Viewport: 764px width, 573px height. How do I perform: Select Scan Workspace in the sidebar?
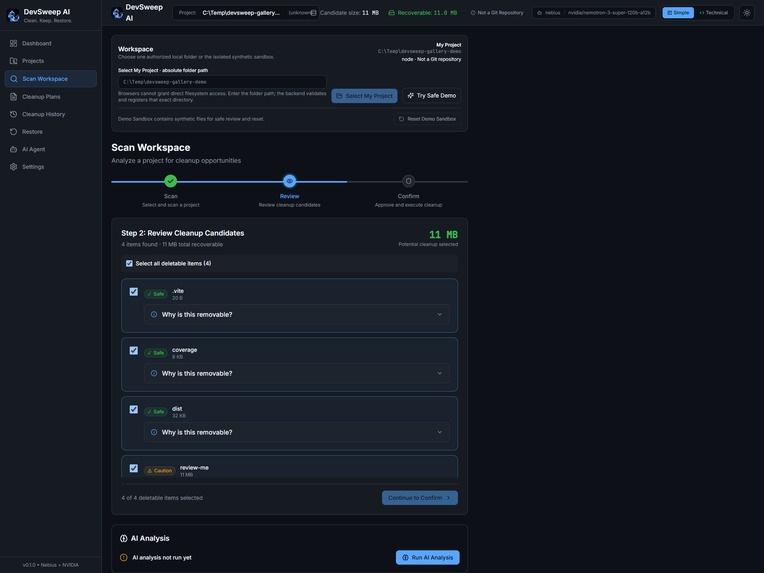point(51,79)
